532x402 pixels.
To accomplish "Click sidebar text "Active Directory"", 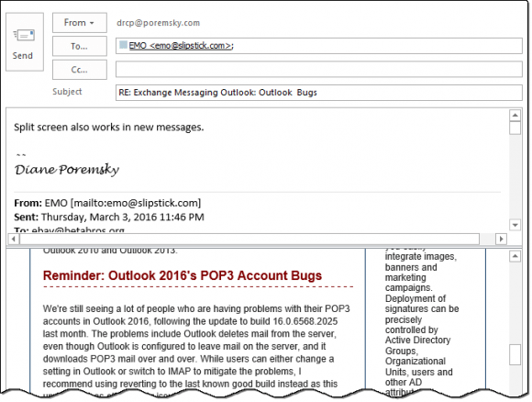I will coord(417,341).
